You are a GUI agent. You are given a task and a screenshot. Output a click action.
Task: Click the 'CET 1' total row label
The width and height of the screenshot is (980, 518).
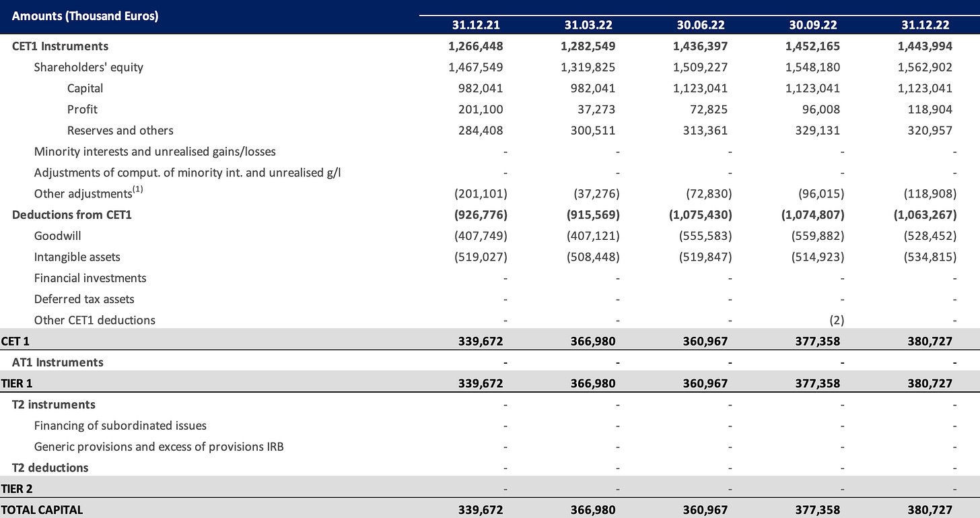[17, 342]
